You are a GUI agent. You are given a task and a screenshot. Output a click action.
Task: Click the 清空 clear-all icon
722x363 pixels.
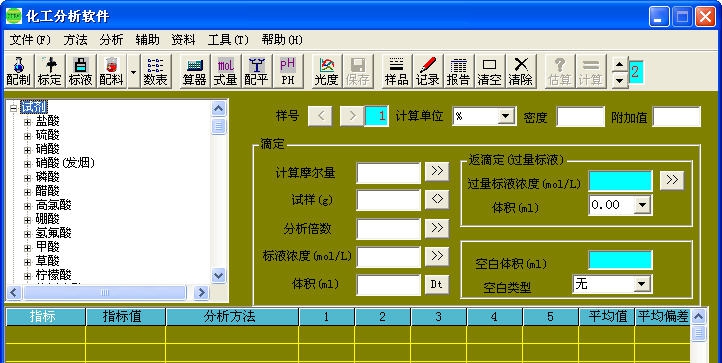pos(489,71)
